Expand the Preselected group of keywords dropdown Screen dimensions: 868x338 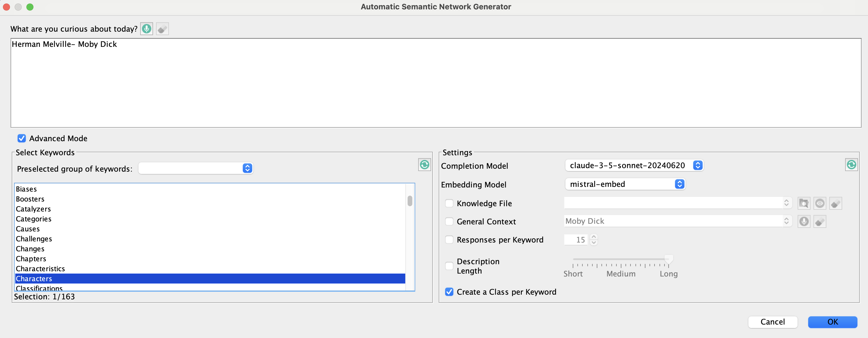click(196, 168)
